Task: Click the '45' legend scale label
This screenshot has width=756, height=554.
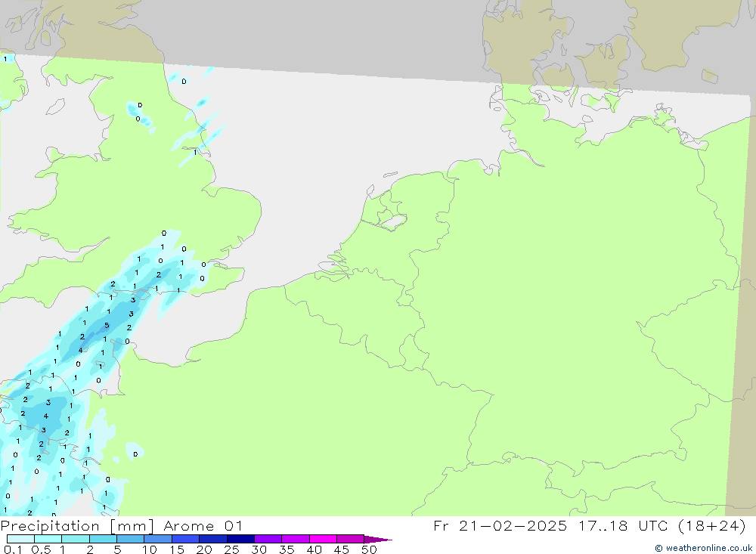Action: click(342, 549)
